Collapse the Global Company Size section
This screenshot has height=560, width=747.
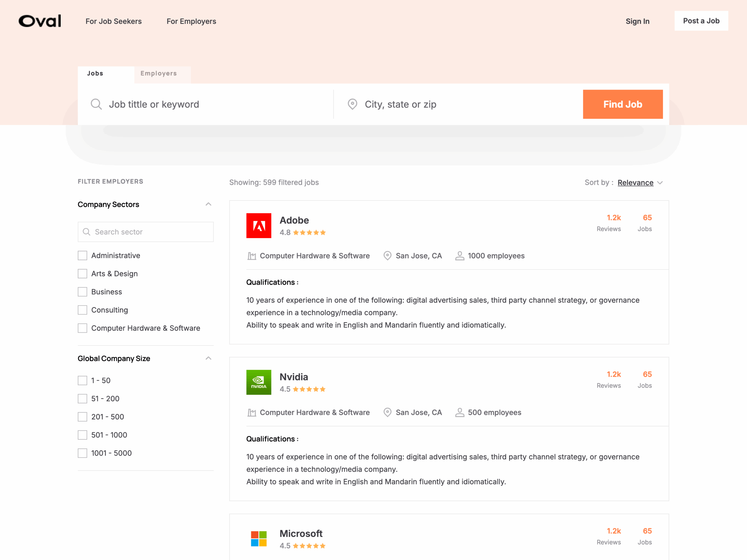[208, 358]
